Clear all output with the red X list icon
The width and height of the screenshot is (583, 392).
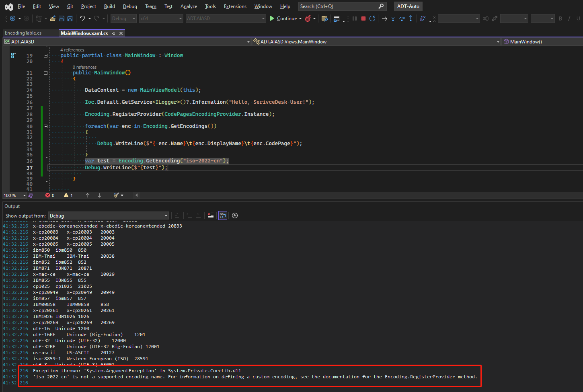[x=211, y=215]
